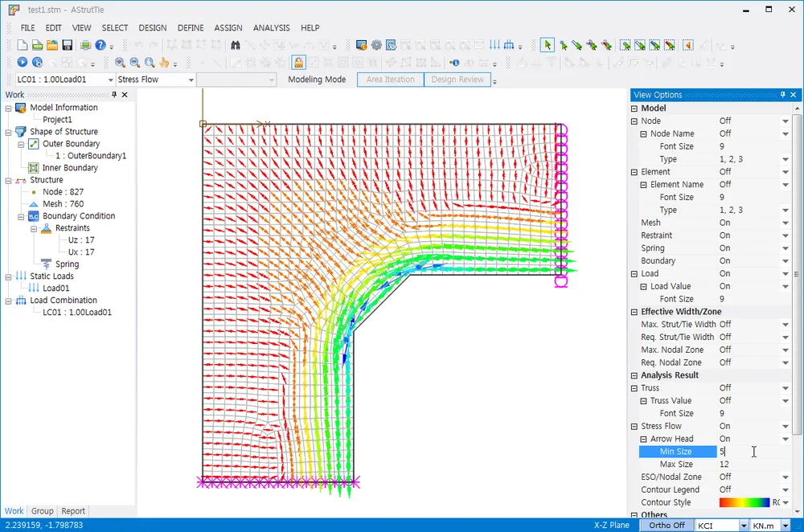Click the boxed select-node window icon
This screenshot has height=532, width=804.
tap(625, 45)
